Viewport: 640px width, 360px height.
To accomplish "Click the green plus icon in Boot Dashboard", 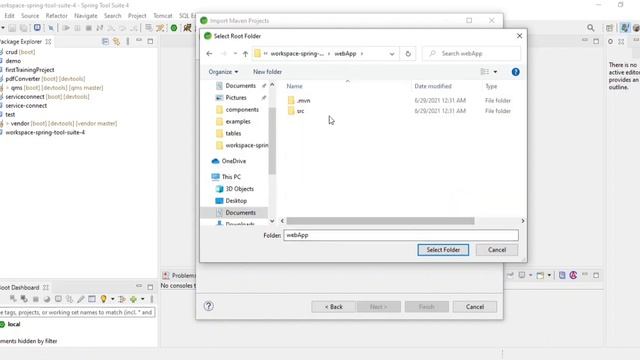I will pos(133,299).
